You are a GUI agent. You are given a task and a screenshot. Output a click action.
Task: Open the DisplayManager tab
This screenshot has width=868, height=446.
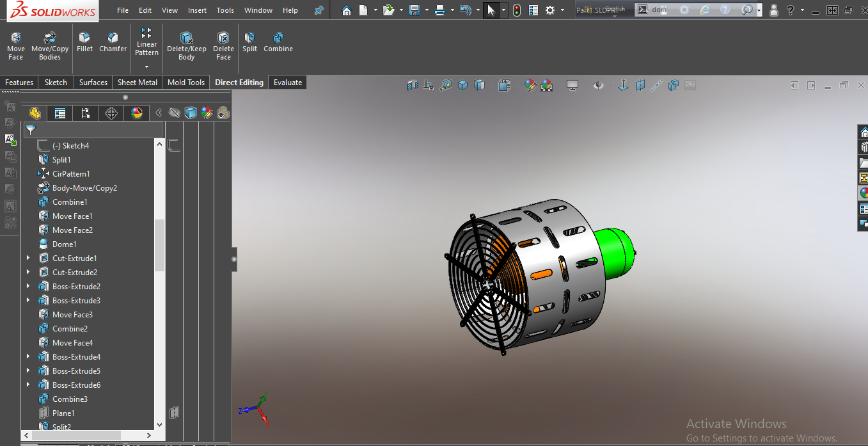pos(137,113)
